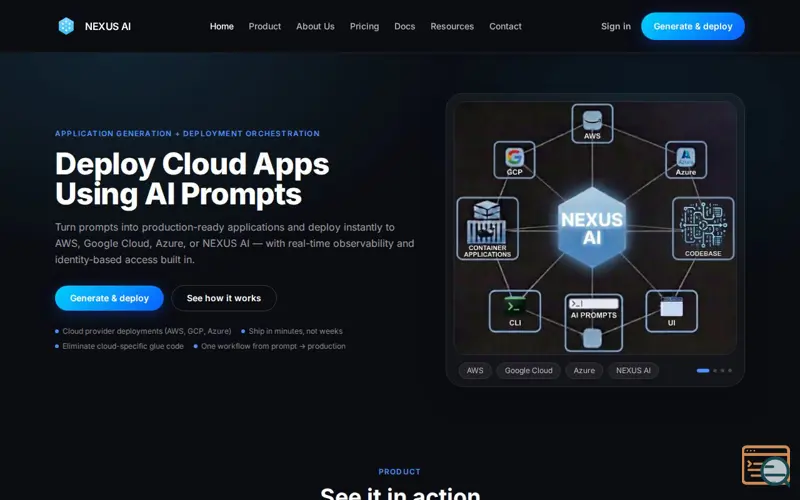Open the Home nav item
This screenshot has width=800, height=500.
(221, 27)
